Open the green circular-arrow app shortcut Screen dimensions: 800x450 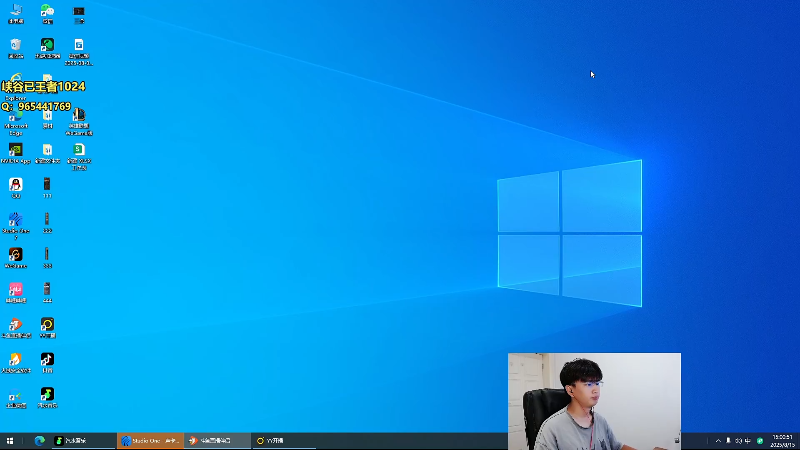click(x=47, y=48)
